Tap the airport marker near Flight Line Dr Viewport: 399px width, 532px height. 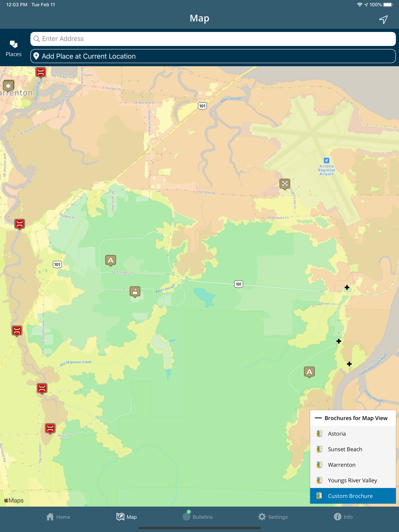pos(285,184)
